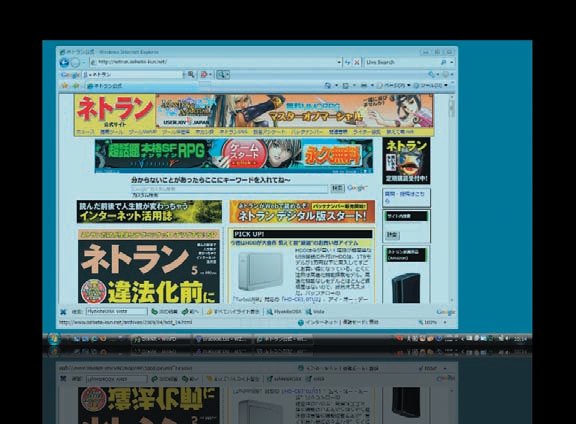Image resolution: width=576 pixels, height=424 pixels.
Task: Click the IE Back arrow button
Action: [64, 62]
